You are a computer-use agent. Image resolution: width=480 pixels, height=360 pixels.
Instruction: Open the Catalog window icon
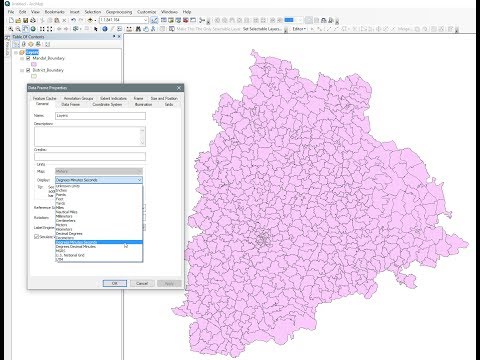(x=171, y=20)
